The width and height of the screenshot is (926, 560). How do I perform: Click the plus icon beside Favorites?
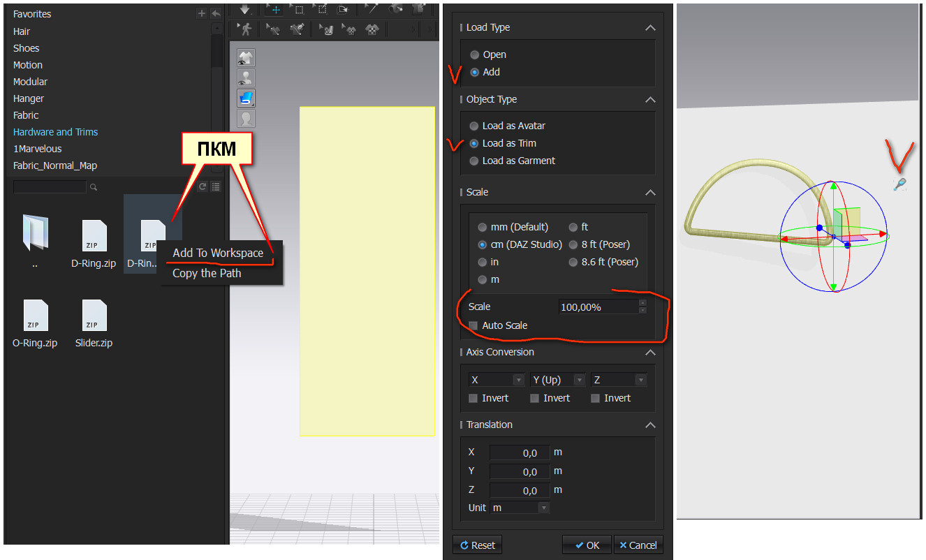tap(202, 13)
